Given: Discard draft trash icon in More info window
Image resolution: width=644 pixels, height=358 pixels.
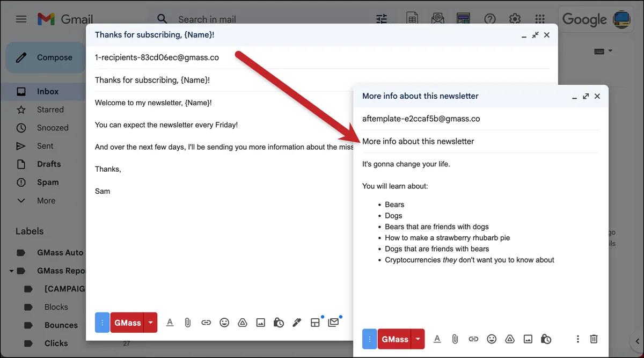Looking at the screenshot, I should (594, 339).
